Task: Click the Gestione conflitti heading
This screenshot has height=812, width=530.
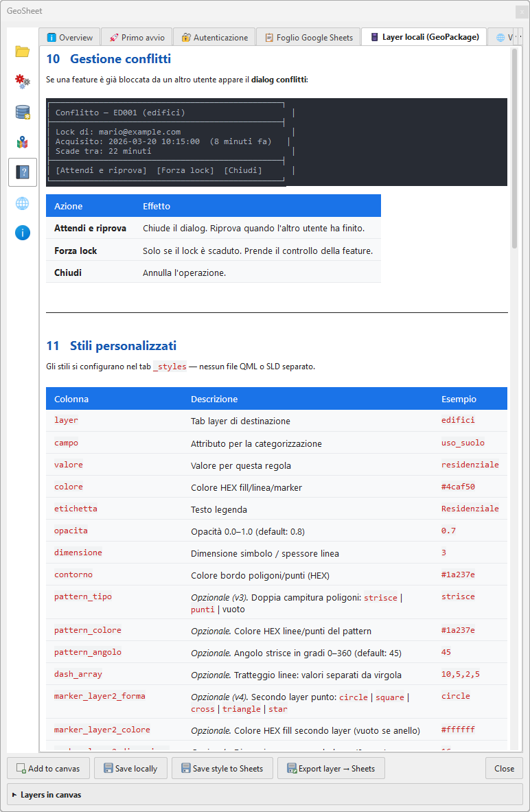Action: pyautogui.click(x=108, y=59)
